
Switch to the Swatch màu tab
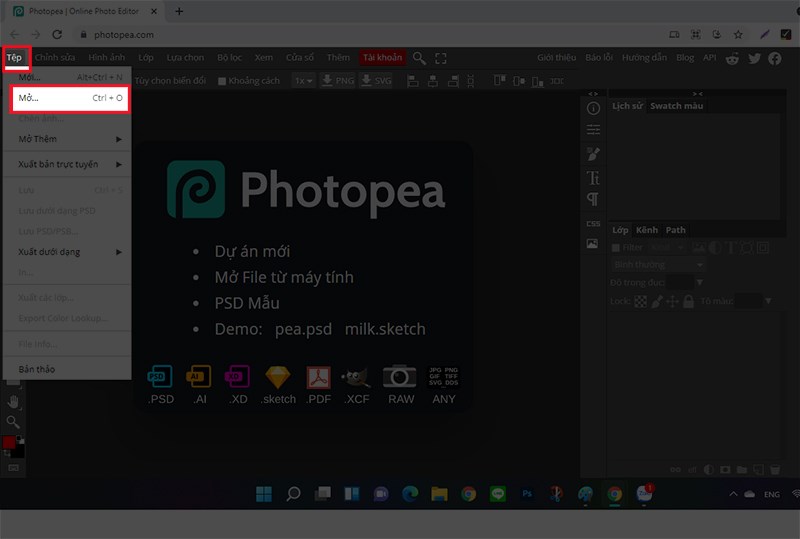676,106
